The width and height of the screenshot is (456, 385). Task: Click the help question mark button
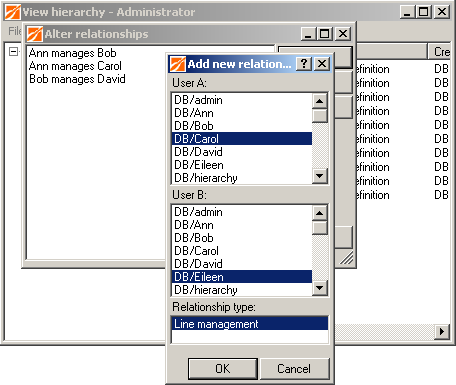[x=304, y=63]
